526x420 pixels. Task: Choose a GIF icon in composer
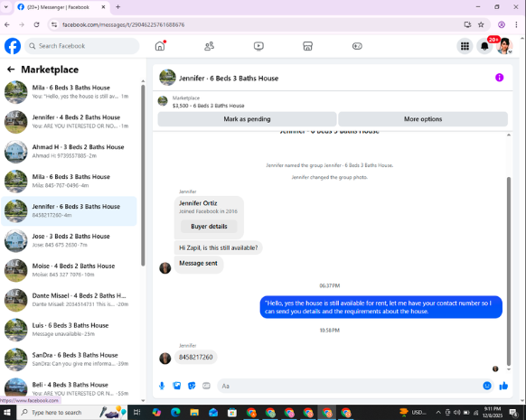(x=206, y=386)
